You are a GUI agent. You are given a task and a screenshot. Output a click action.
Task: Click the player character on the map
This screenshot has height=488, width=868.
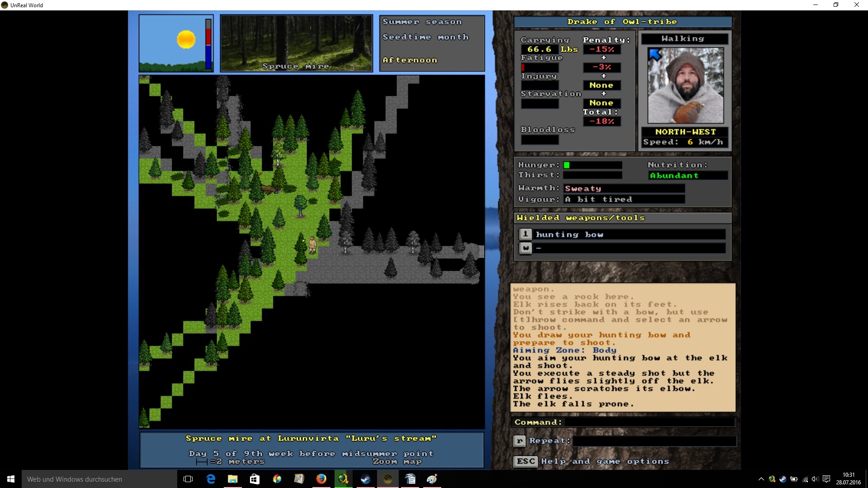312,245
